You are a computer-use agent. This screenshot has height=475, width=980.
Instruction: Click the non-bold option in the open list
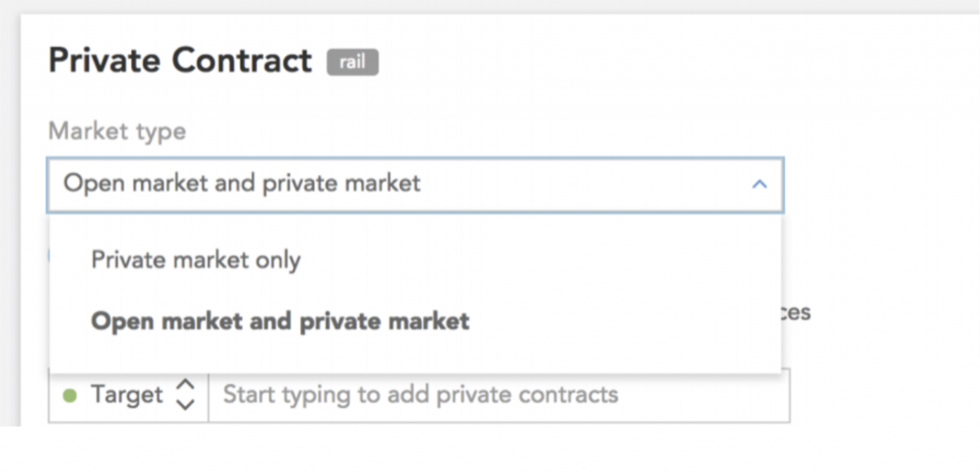pyautogui.click(x=195, y=260)
